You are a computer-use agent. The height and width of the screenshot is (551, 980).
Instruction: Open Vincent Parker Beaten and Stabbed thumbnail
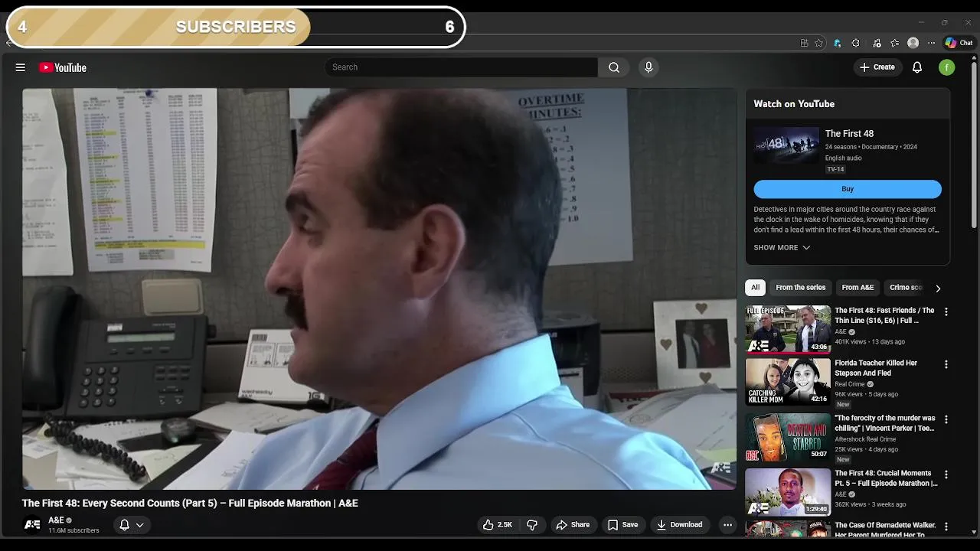tap(788, 437)
